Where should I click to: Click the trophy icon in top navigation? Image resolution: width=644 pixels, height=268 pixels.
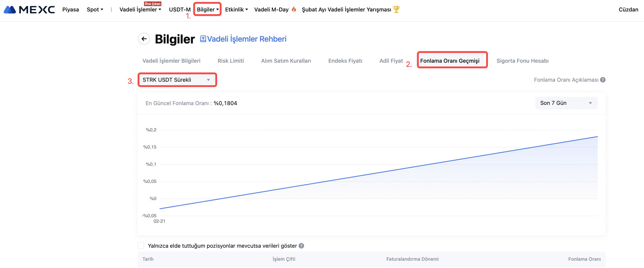(x=396, y=9)
